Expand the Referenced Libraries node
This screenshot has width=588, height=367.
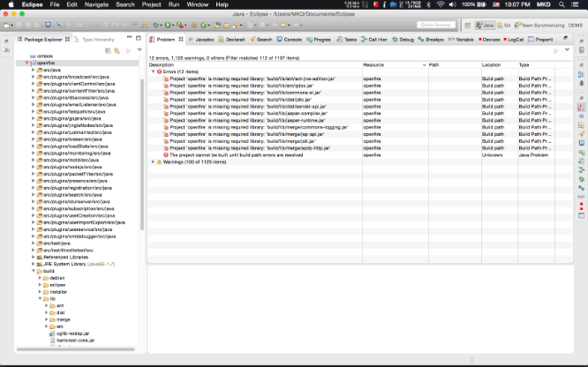coord(33,257)
